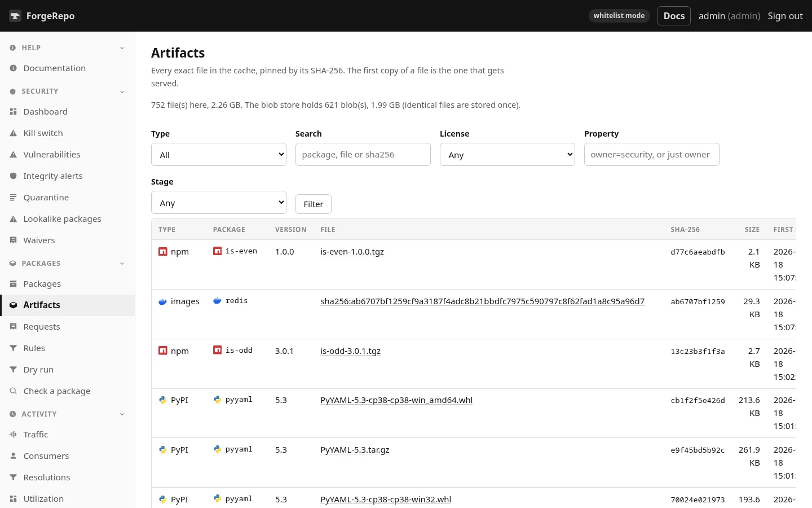Navigate to Vulnerabilities
Viewport: 812px width, 508px height.
[68, 155]
